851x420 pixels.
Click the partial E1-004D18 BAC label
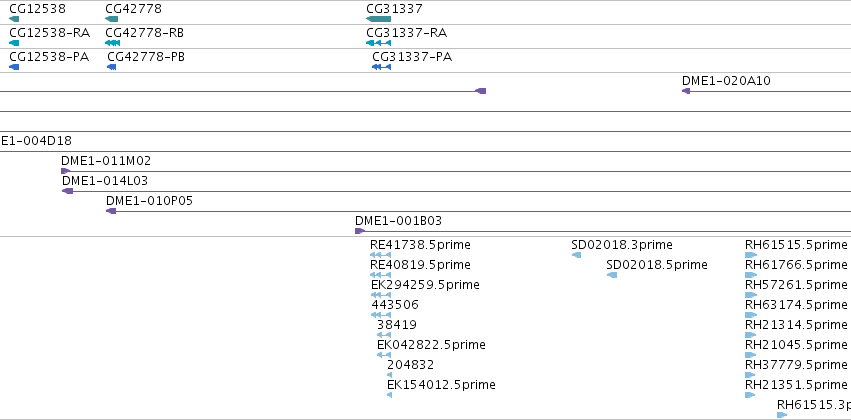36,141
